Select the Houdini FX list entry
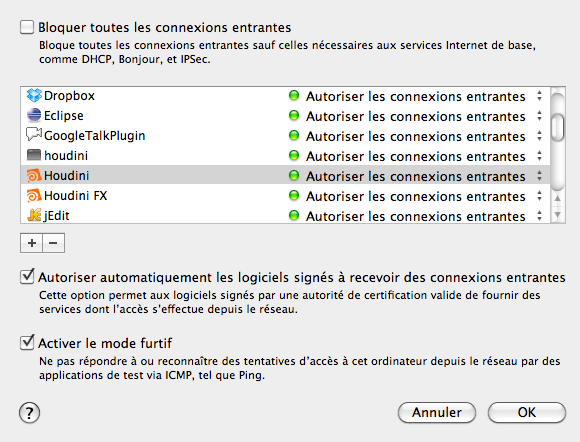 285,195
